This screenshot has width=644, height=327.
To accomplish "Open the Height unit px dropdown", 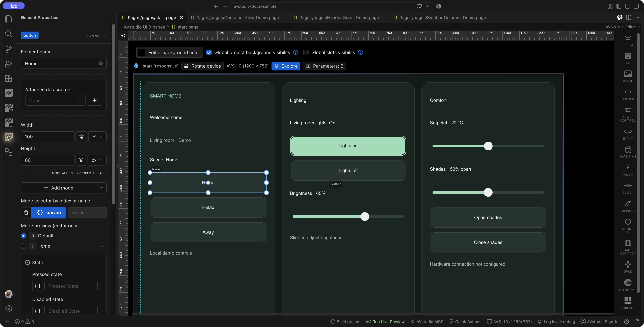I will pyautogui.click(x=97, y=160).
